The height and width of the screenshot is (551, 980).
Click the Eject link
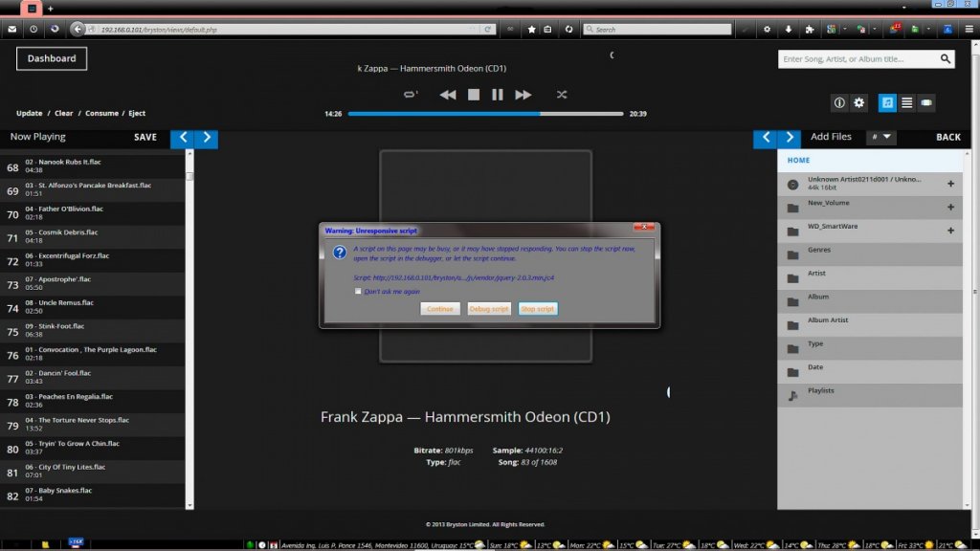pyautogui.click(x=137, y=113)
